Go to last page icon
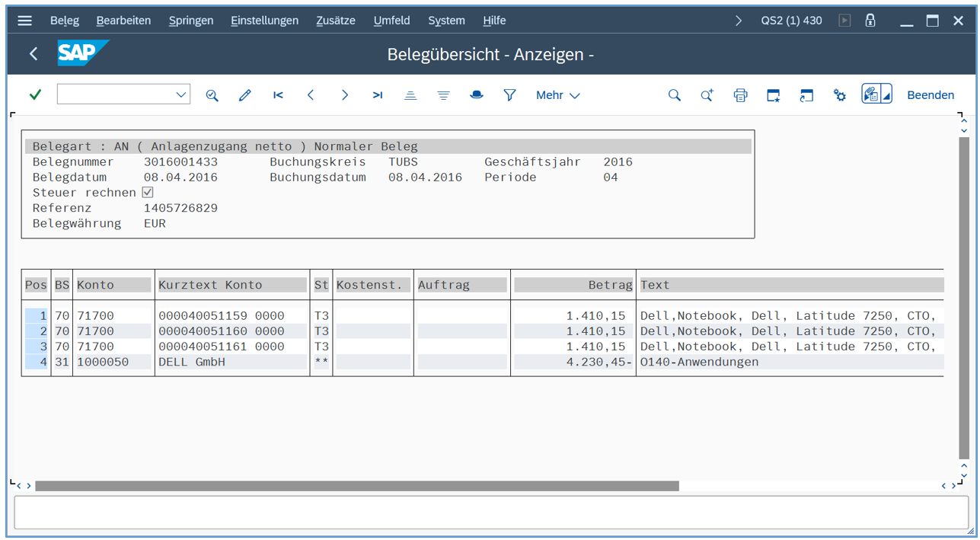This screenshot has height=540, width=980. (377, 95)
